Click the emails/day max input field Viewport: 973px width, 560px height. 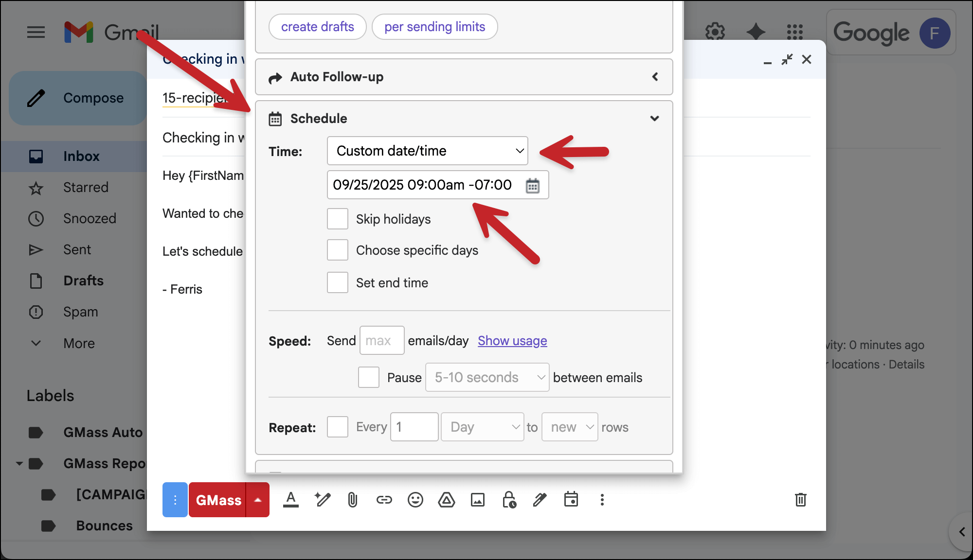click(381, 341)
